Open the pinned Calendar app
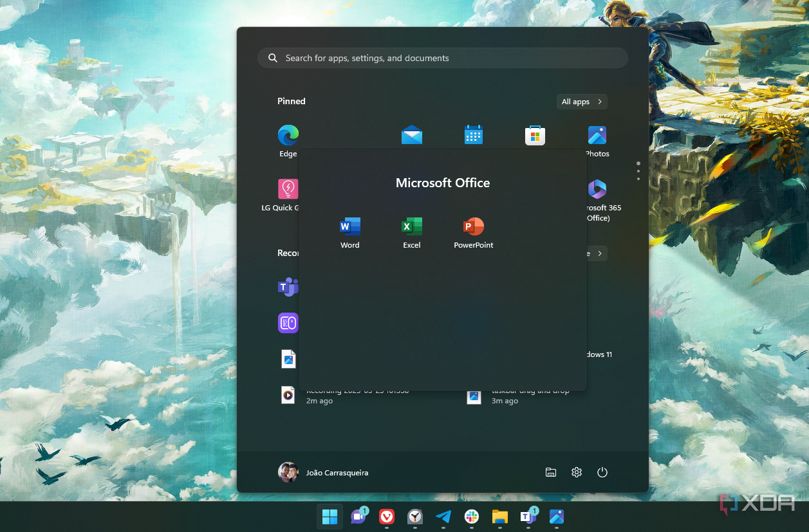This screenshot has height=532, width=809. (474, 135)
